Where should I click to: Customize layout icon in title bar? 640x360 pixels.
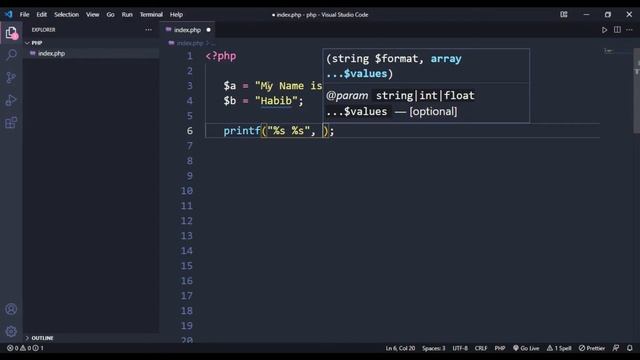564,14
